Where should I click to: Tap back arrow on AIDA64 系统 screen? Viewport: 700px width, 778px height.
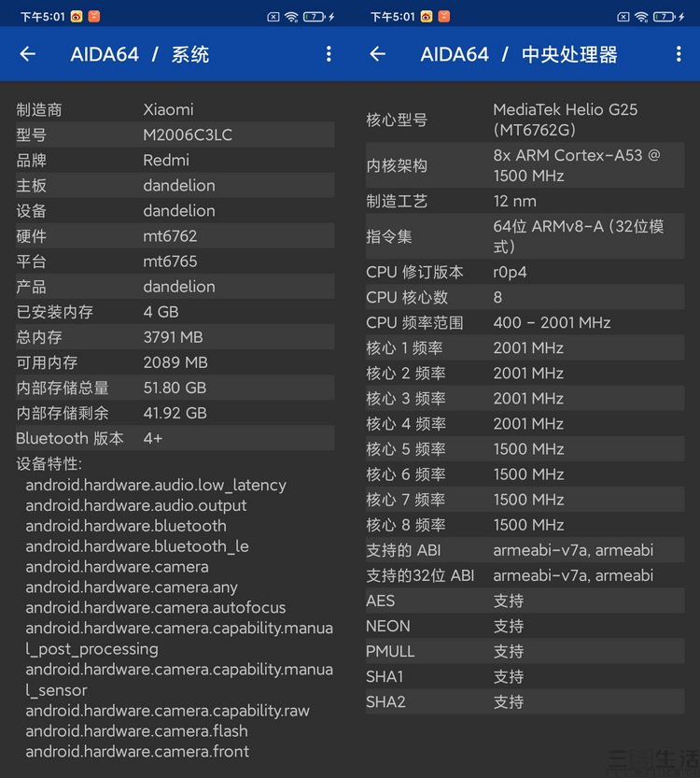[x=28, y=53]
